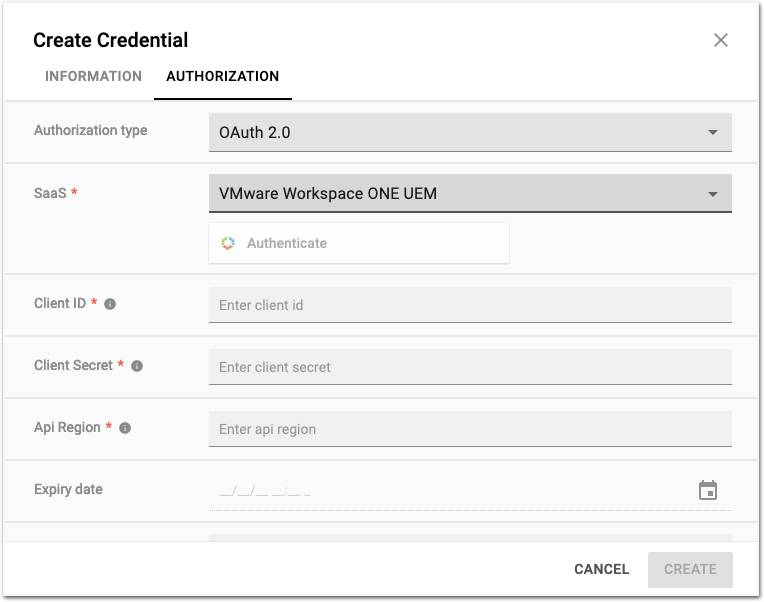The height and width of the screenshot is (602, 764).
Task: Click the Authorization type dropdown arrow
Action: tap(713, 132)
